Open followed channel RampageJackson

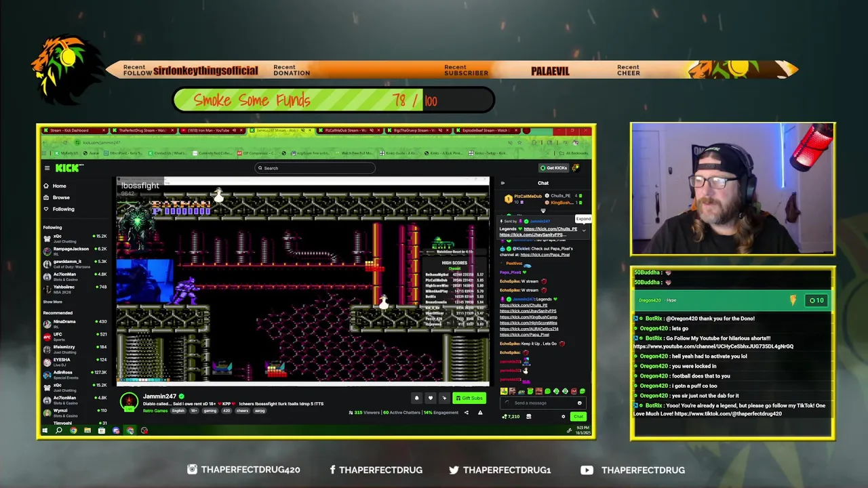75,249
